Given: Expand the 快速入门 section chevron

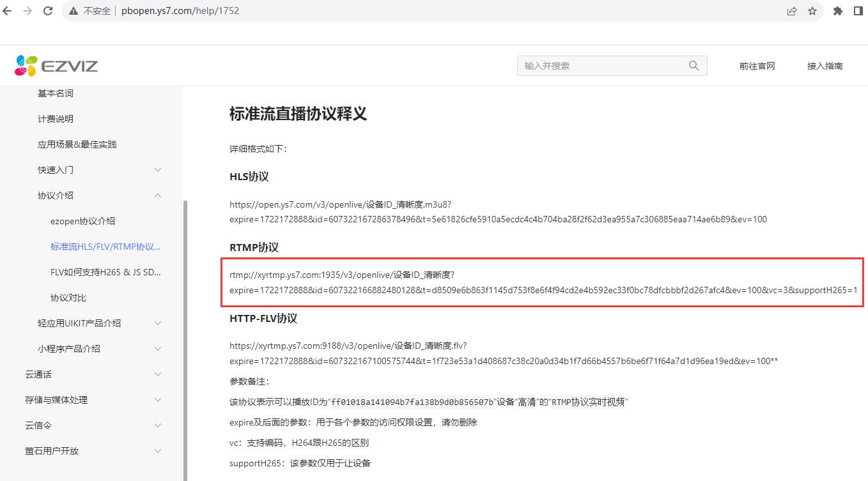Looking at the screenshot, I should coord(158,170).
